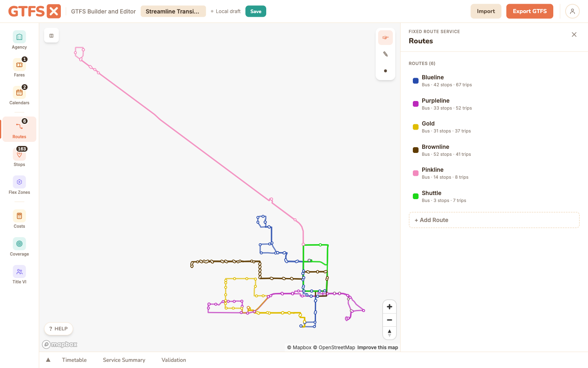Select the Purpleline route
Viewport: 588px width, 368px height.
tap(494, 104)
